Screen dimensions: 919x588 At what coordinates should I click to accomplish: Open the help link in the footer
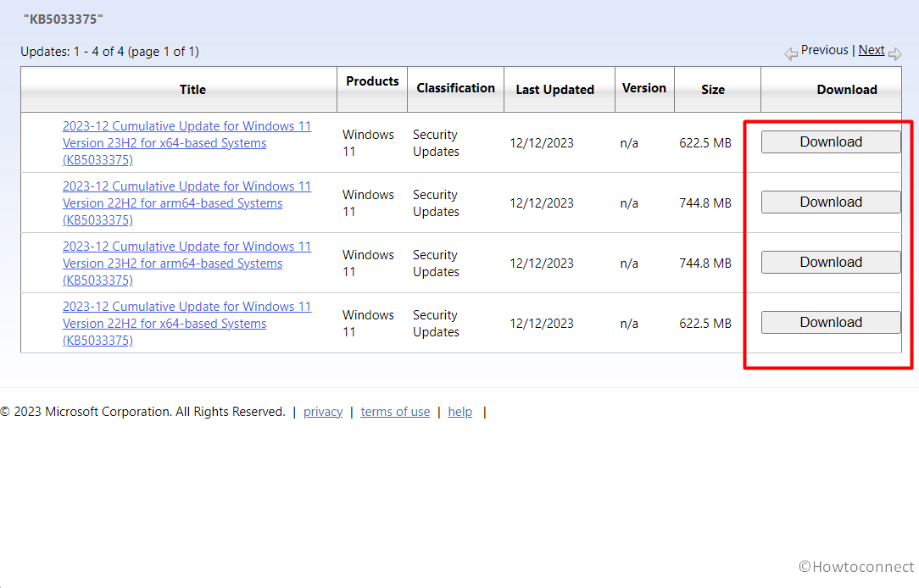tap(460, 412)
